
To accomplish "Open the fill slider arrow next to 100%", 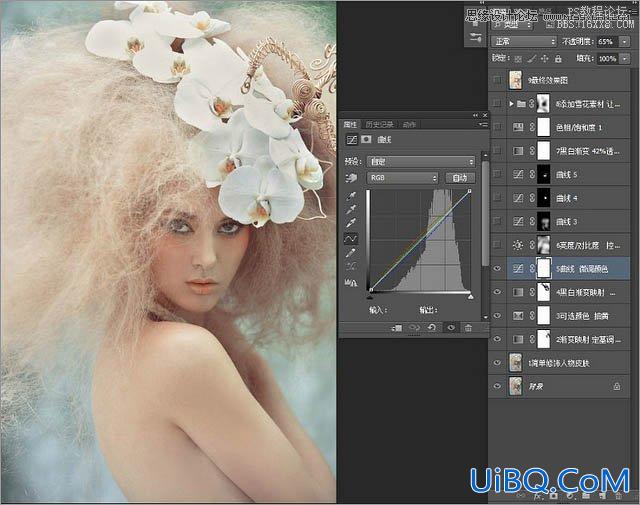I will [624, 59].
